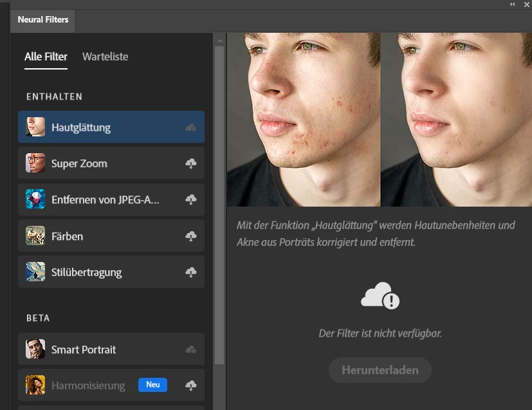Click the download cloud for Entfernen von JPEG-A...
Screen dimensions: 532x410
pyautogui.click(x=190, y=200)
